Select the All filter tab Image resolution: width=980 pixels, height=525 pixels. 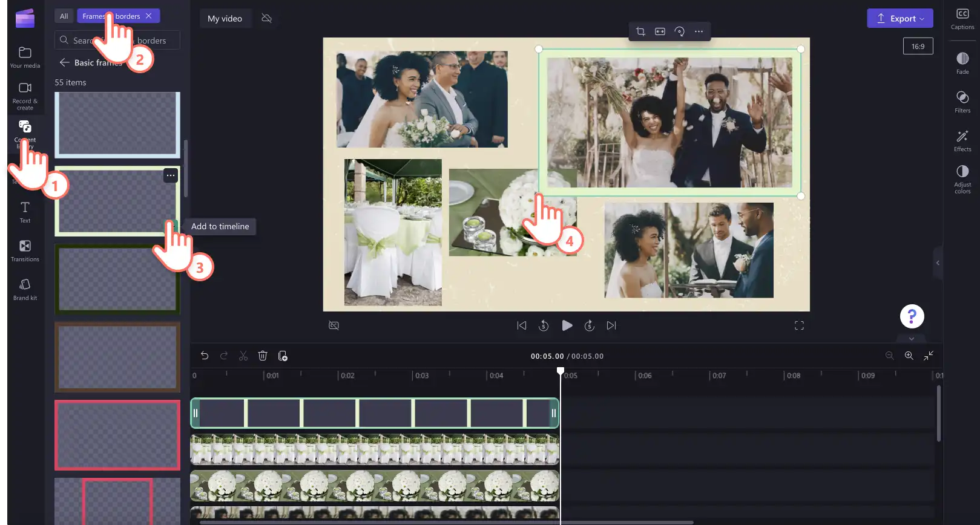pos(64,16)
